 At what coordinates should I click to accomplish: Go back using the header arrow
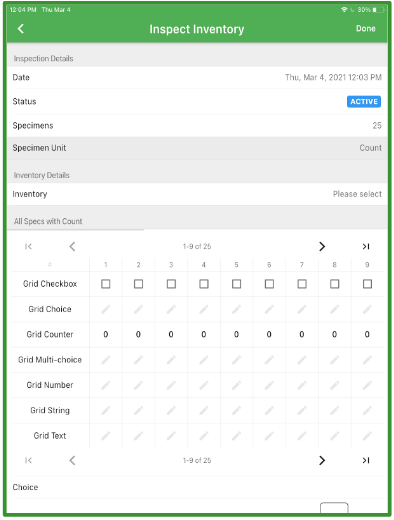tap(21, 29)
